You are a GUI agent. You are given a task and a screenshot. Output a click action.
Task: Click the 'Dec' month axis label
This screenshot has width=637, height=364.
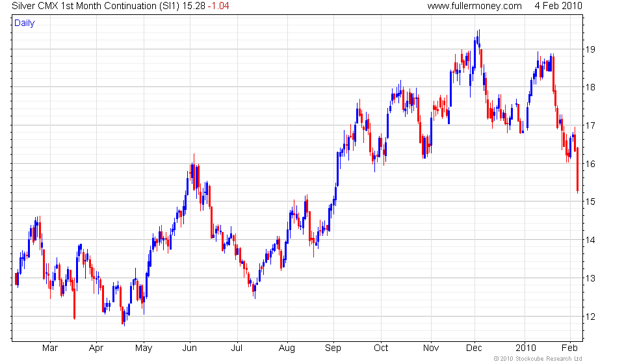click(x=474, y=348)
